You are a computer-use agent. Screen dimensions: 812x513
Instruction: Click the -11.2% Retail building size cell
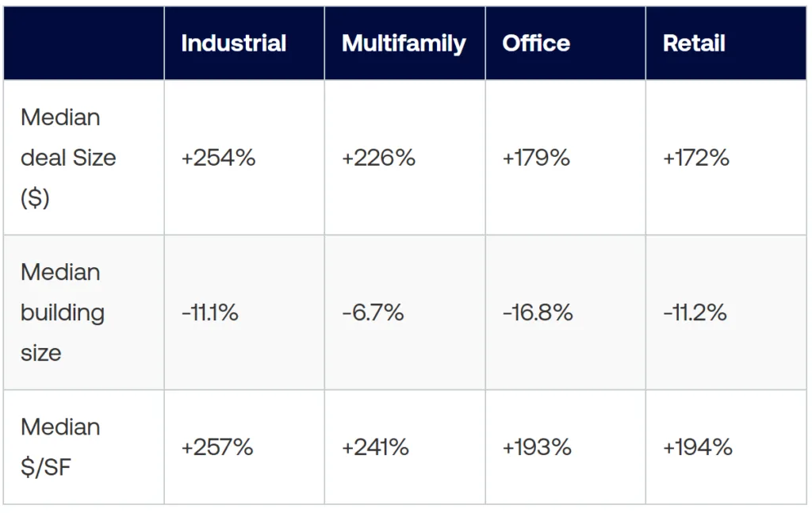coord(695,312)
